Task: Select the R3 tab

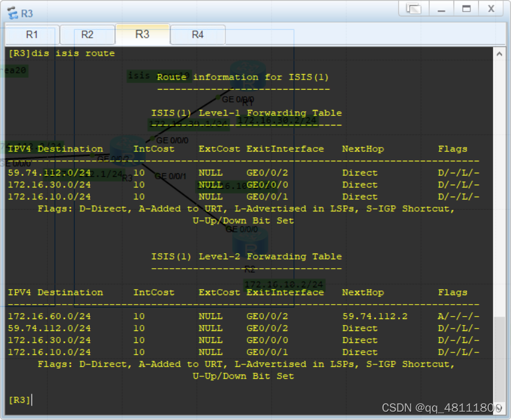Action: (142, 34)
